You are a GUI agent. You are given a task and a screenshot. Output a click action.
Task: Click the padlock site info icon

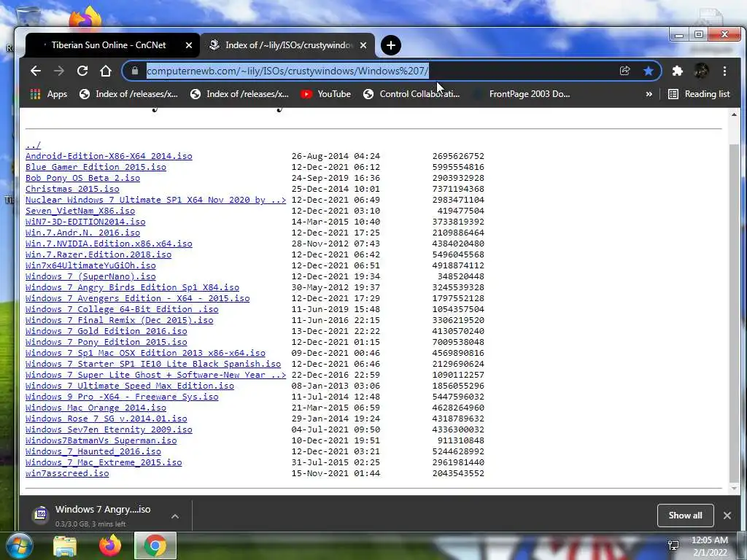tap(135, 71)
